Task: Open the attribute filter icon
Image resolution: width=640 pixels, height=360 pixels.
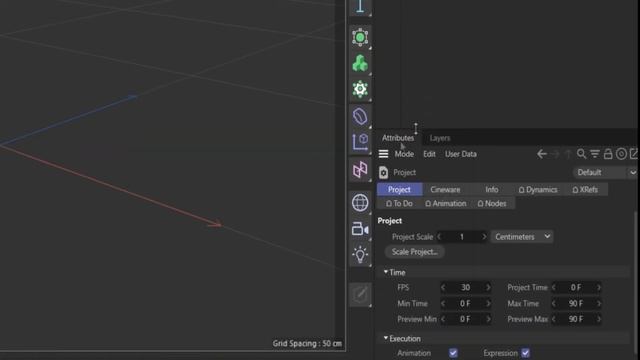Action: [595, 154]
